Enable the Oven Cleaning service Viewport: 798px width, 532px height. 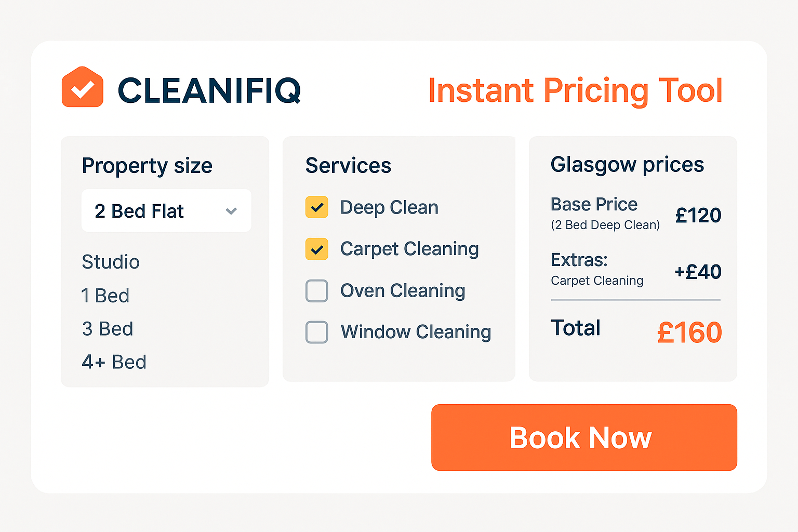[x=317, y=291]
